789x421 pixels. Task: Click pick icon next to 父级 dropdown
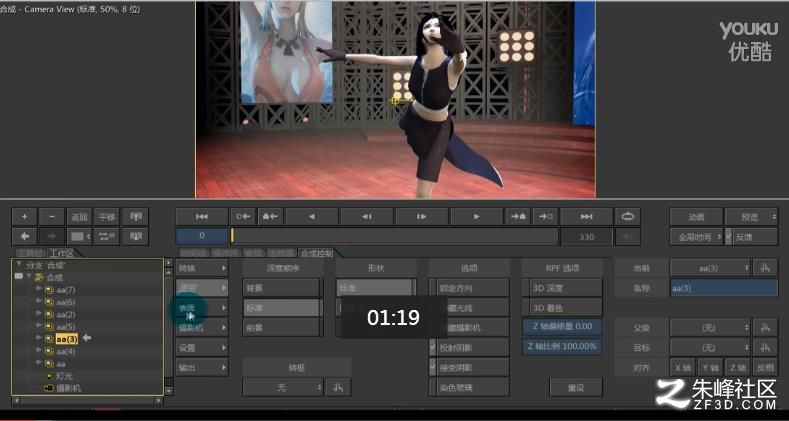tap(765, 328)
